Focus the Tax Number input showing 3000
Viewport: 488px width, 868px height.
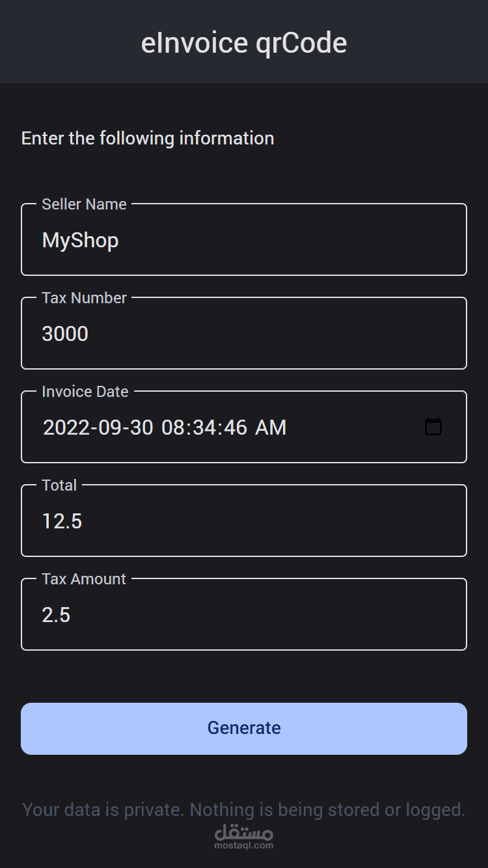coord(243,334)
